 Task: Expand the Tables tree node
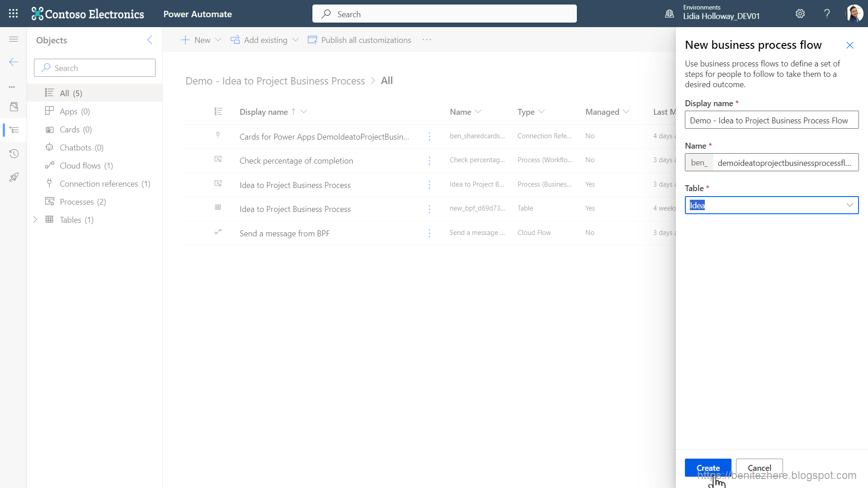pyautogui.click(x=35, y=220)
